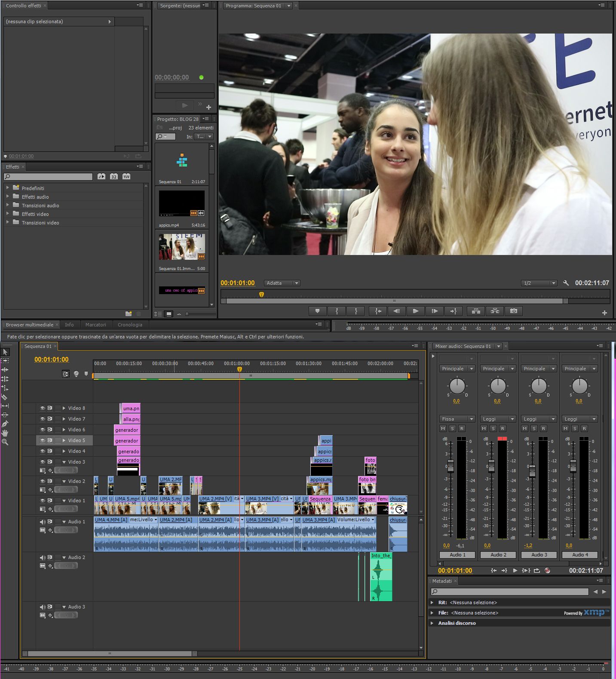Viewport: 616px width, 679px height.
Task: Select the Controllo effetti tab
Action: [x=24, y=6]
